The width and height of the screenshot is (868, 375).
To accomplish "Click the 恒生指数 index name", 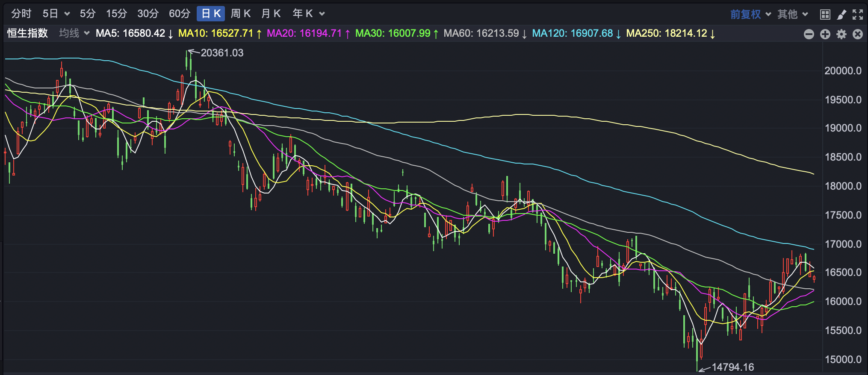I will pyautogui.click(x=27, y=33).
